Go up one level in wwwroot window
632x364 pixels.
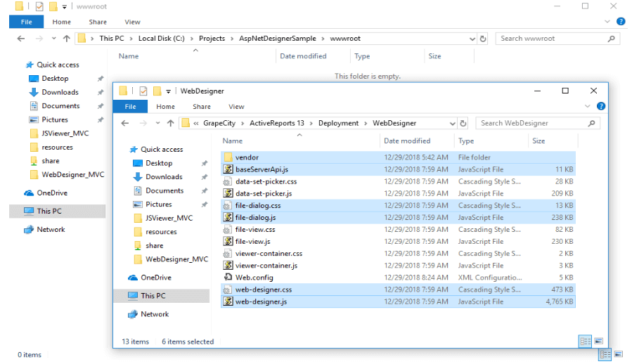click(67, 39)
